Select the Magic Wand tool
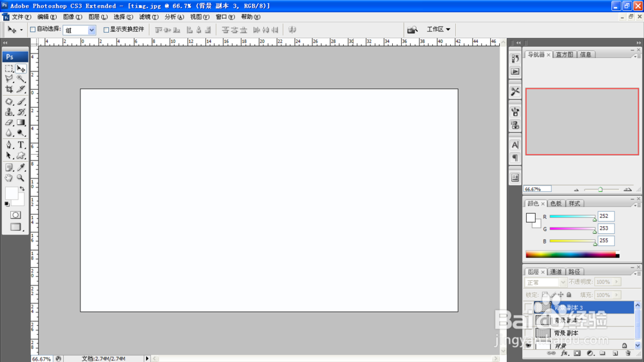This screenshot has width=644, height=362. pyautogui.click(x=21, y=79)
